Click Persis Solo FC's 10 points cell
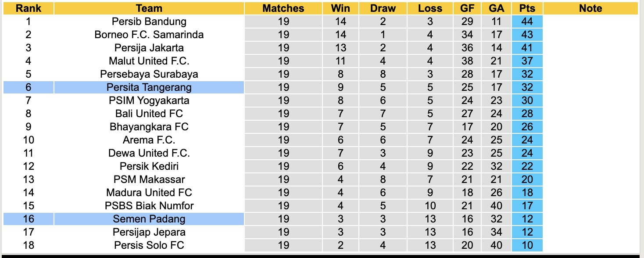The width and height of the screenshot is (644, 258). 527,245
